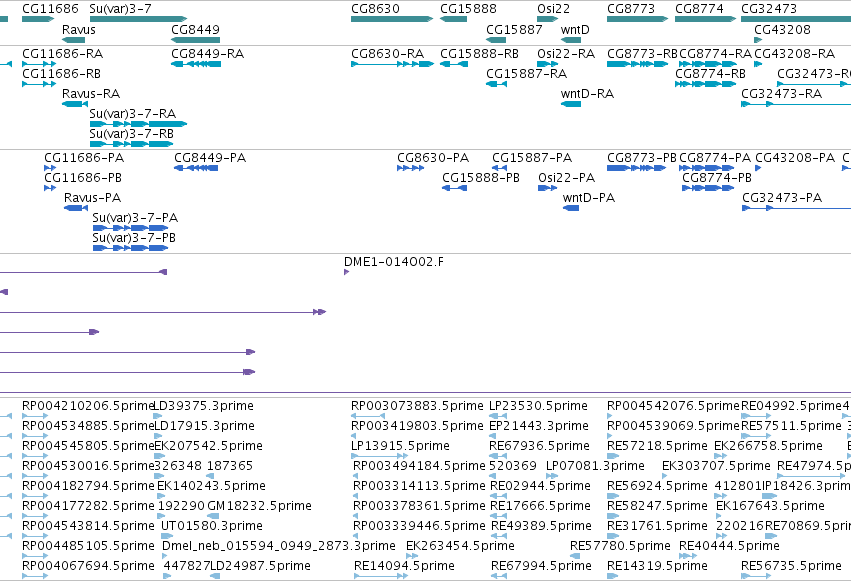Screen dimensions: 851x581
Task: Select the CG15888-RB transcript
Action: (454, 64)
